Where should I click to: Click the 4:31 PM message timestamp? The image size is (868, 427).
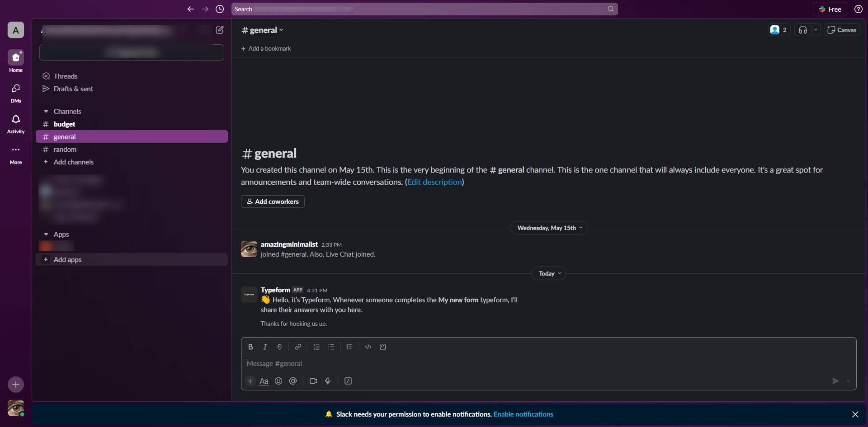tap(317, 291)
